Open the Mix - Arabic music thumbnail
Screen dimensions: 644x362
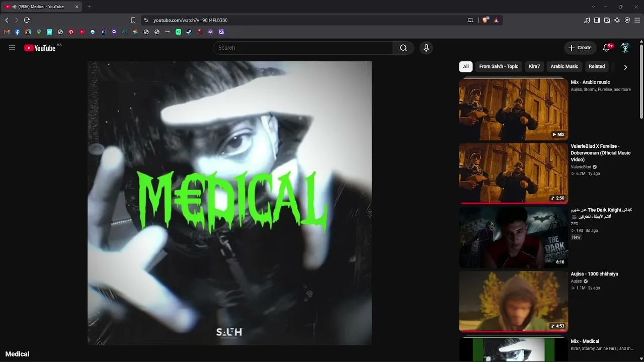513,109
